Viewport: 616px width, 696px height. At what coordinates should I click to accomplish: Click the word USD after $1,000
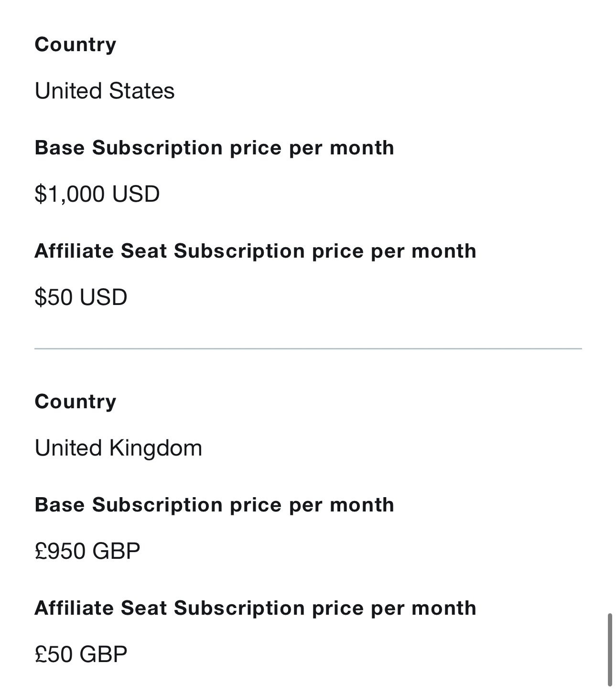click(136, 194)
